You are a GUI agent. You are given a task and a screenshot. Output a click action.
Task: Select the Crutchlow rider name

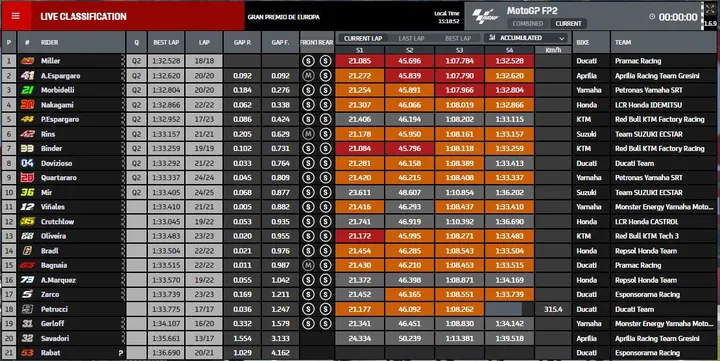57,221
